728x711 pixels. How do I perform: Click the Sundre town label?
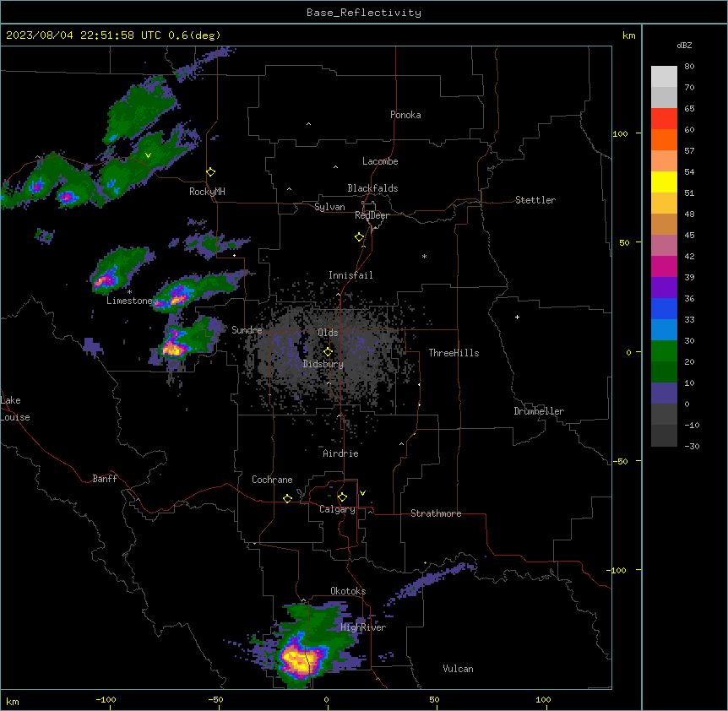(x=247, y=330)
